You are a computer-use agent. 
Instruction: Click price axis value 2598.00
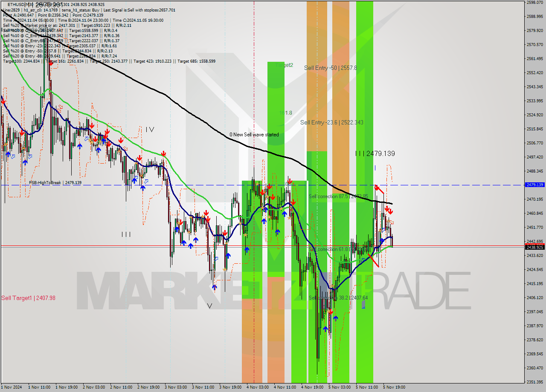(535, 3)
